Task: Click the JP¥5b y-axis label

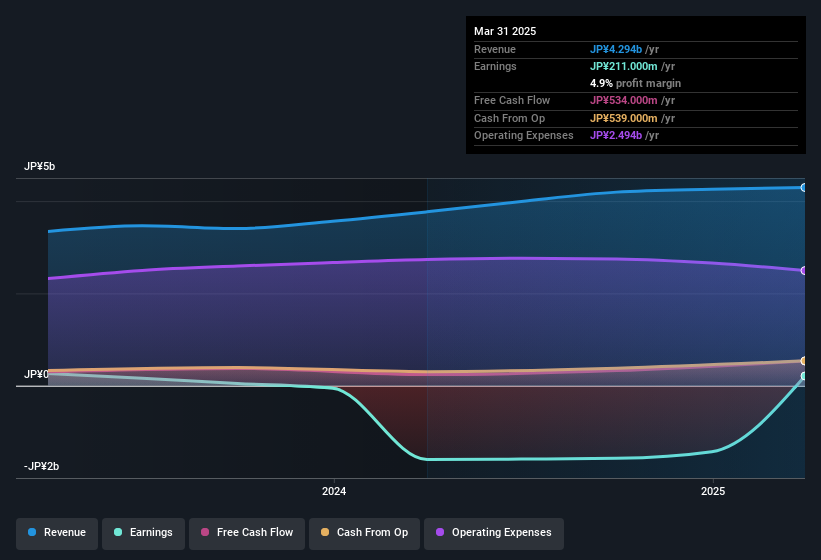Action: point(39,166)
